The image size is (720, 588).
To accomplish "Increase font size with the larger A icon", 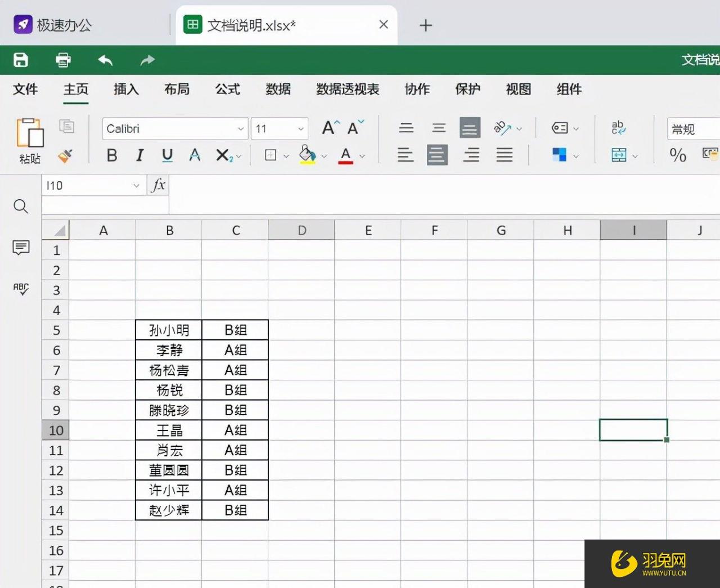I will (x=331, y=128).
